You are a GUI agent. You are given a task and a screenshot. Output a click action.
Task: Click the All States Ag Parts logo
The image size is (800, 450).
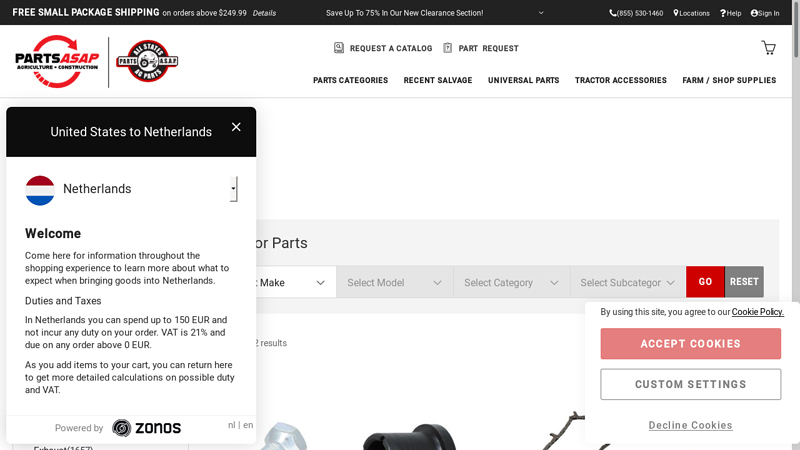tap(147, 62)
